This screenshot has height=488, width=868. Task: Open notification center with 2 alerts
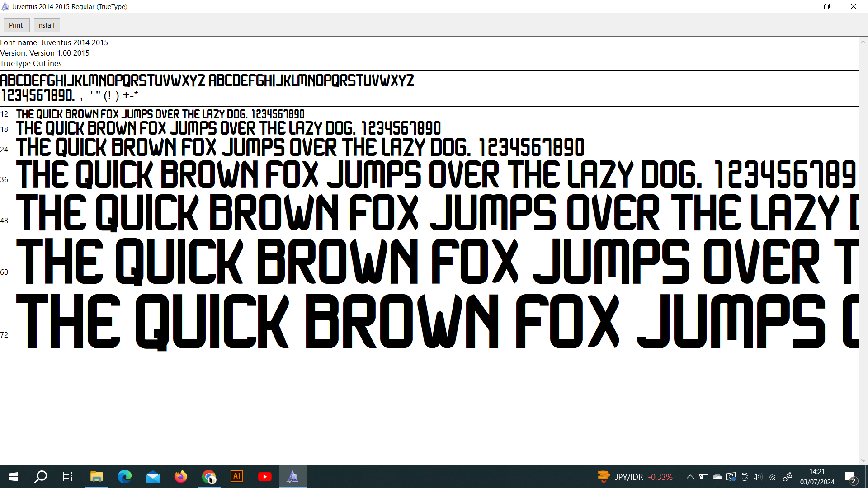click(850, 477)
